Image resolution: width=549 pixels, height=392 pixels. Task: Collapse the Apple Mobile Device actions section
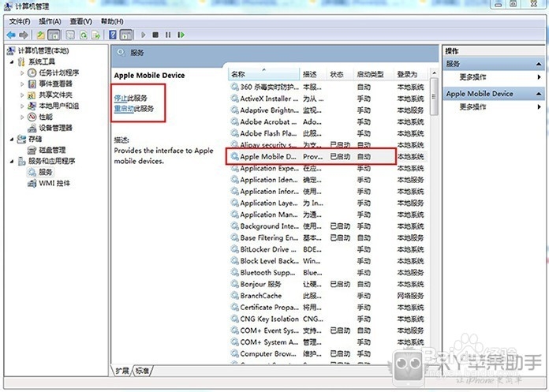[539, 94]
